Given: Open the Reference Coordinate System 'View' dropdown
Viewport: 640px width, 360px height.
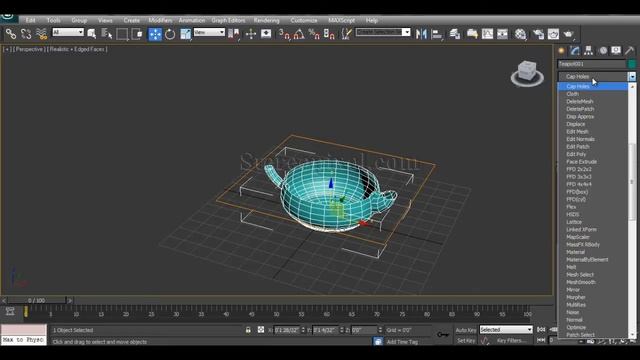Looking at the screenshot, I should point(209,32).
